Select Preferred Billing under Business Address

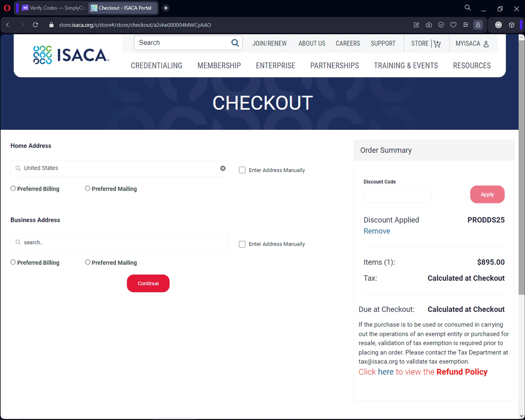pos(13,262)
